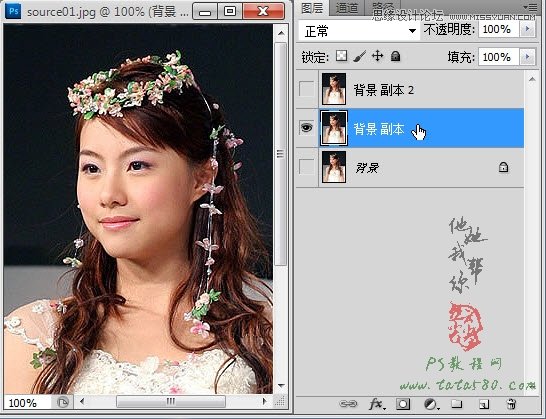Click the layers panel scroll up arrow

532,79
